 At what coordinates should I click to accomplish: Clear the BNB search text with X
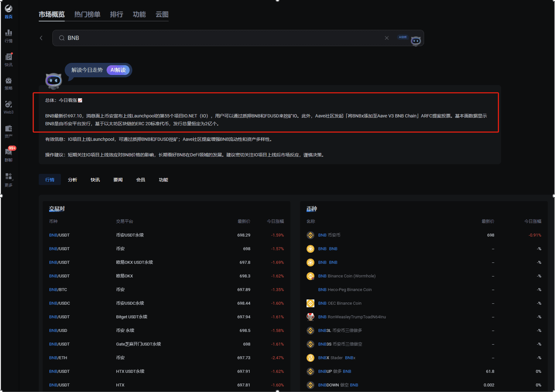(x=387, y=38)
